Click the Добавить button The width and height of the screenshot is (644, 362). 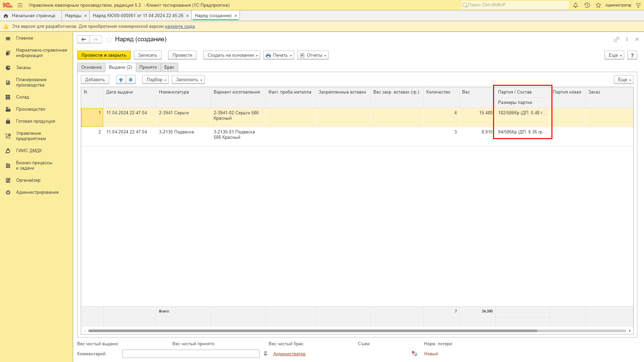[95, 79]
